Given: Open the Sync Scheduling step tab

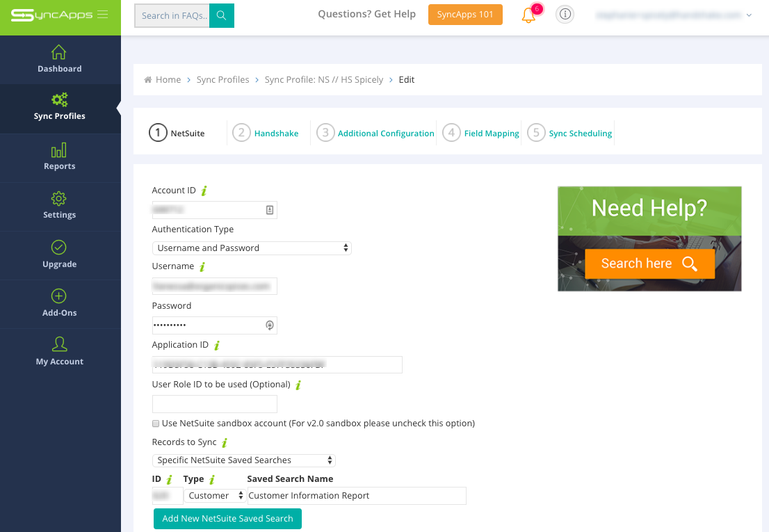Looking at the screenshot, I should (x=580, y=134).
